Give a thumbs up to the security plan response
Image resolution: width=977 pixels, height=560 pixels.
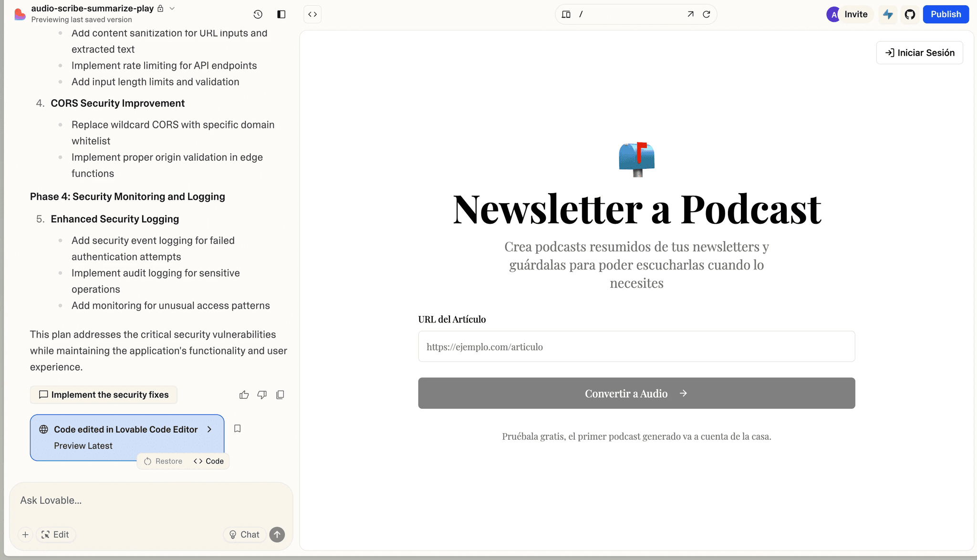pyautogui.click(x=244, y=394)
